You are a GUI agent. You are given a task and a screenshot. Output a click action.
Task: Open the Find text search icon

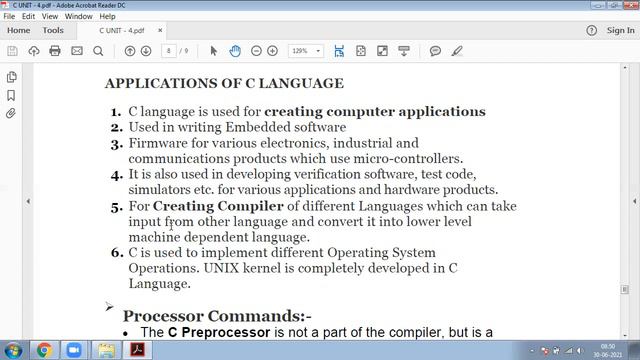98,51
